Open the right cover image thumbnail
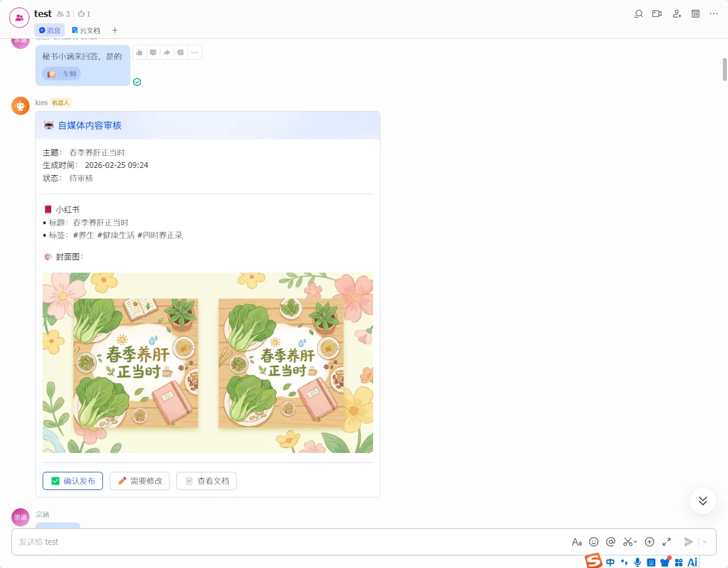This screenshot has height=568, width=728. pos(281,363)
